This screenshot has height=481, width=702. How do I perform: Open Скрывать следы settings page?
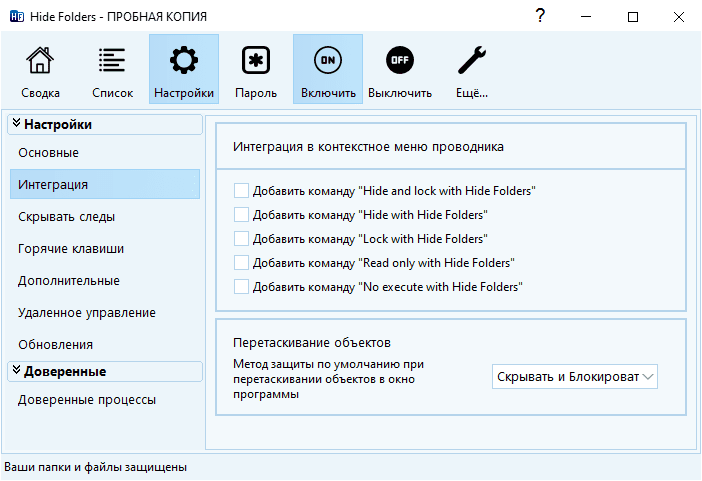(105, 217)
